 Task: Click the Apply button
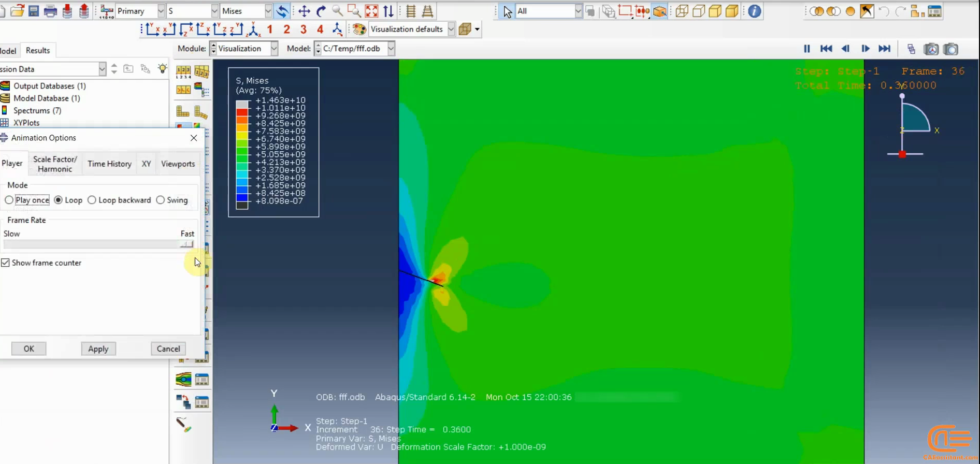coord(98,349)
